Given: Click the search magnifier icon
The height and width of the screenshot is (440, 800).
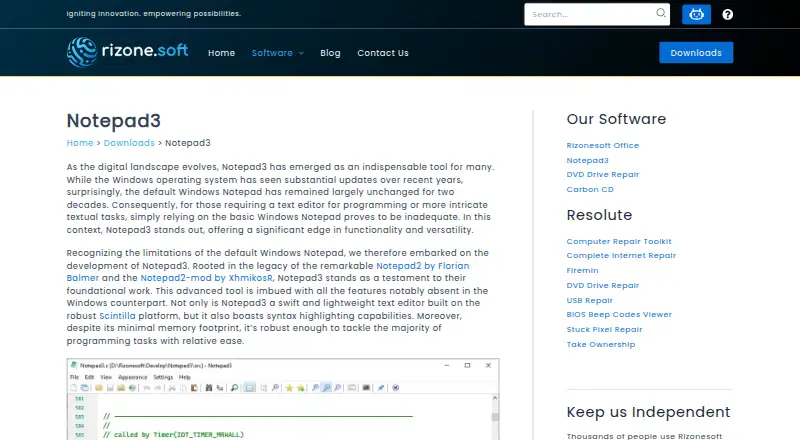Looking at the screenshot, I should 661,13.
